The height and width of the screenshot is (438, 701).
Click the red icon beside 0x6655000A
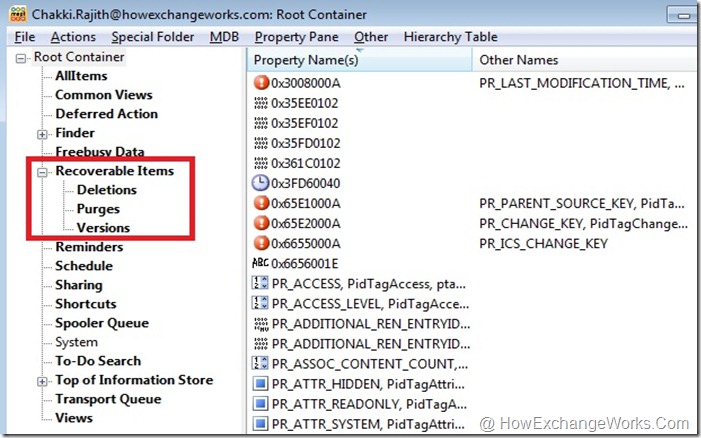262,243
